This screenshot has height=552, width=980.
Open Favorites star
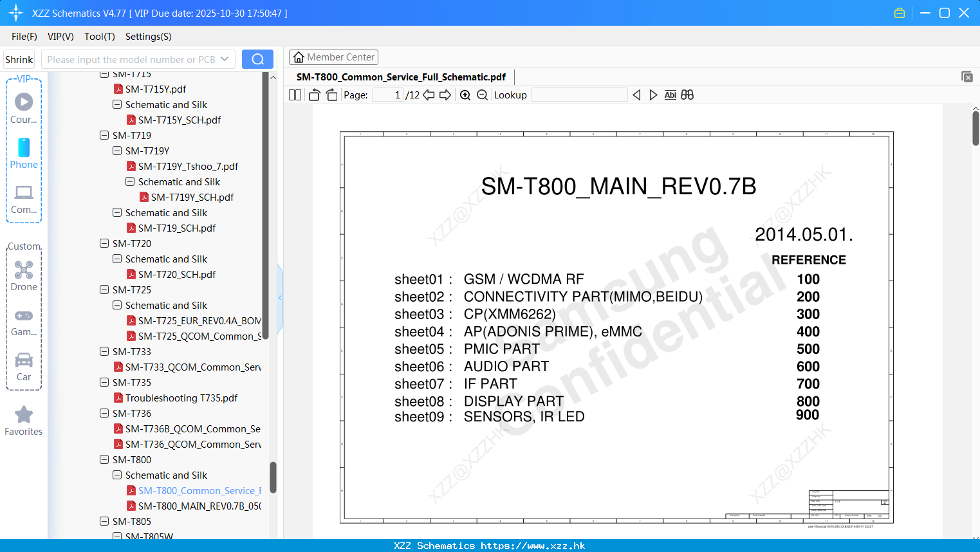24,421
